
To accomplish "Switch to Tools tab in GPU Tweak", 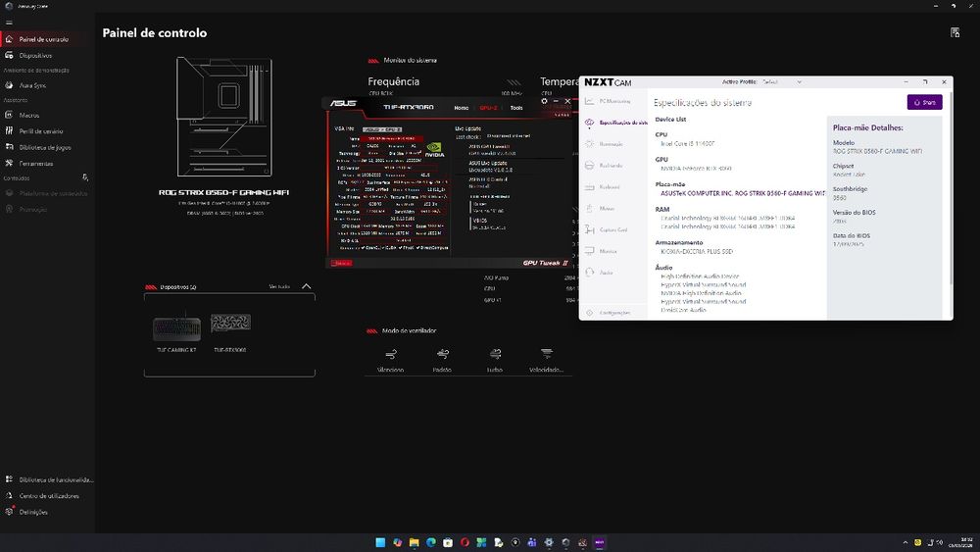I will click(516, 108).
